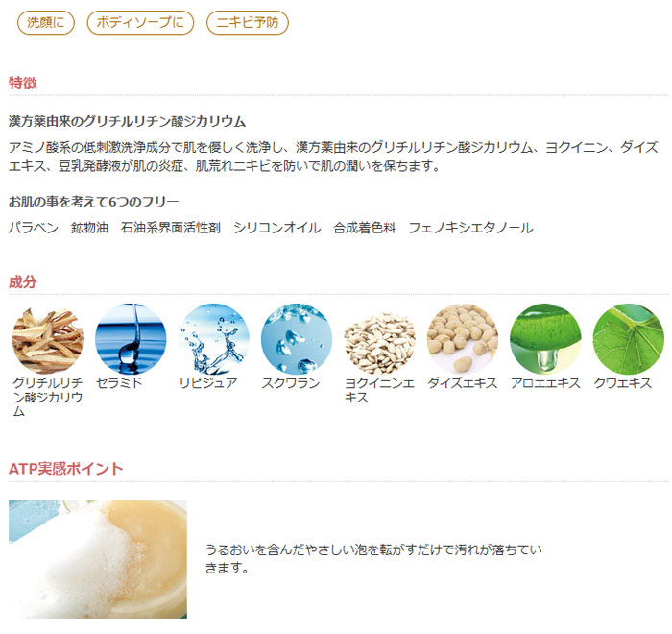Click the ヨクイニンエキス grain icon

(x=380, y=339)
